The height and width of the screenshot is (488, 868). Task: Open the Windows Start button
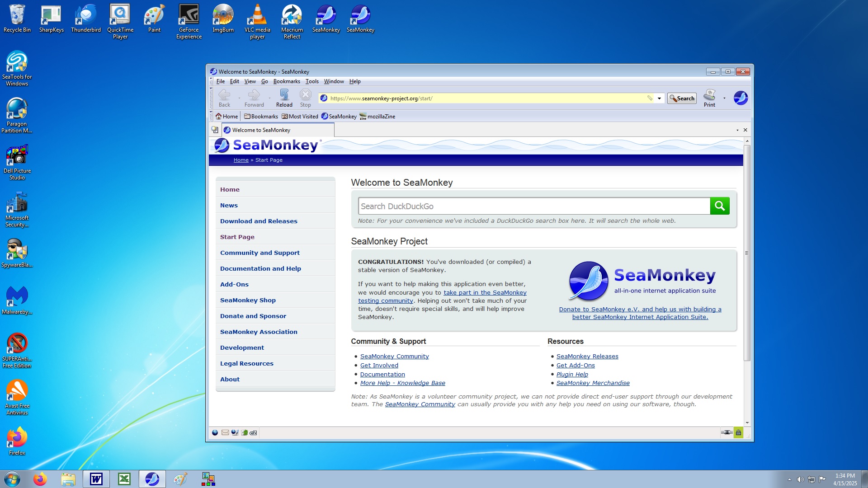point(12,479)
